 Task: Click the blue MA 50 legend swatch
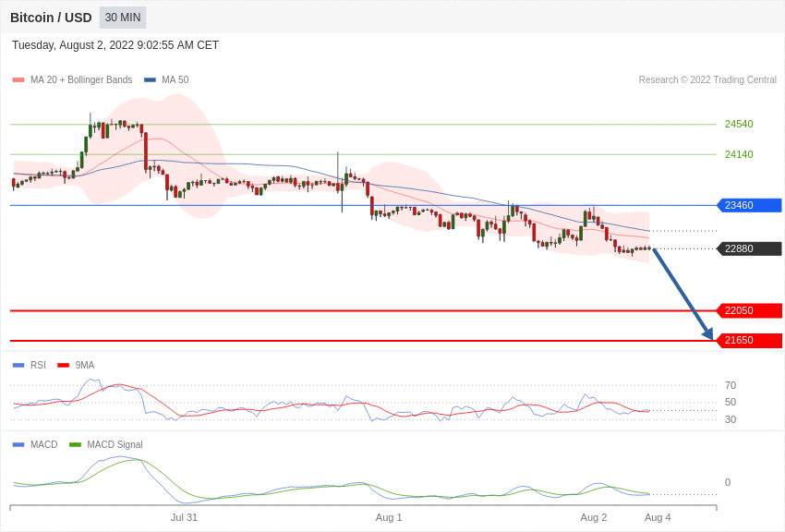click(x=151, y=80)
